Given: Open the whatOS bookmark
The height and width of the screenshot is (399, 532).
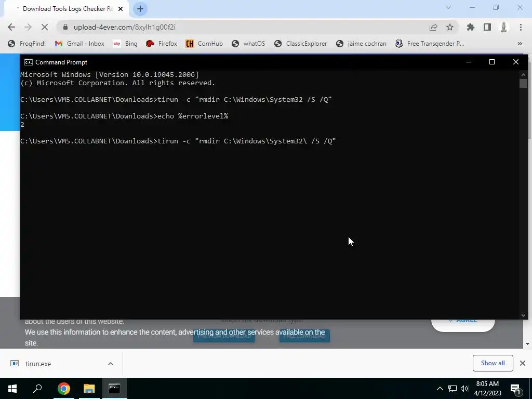Looking at the screenshot, I should (x=248, y=44).
